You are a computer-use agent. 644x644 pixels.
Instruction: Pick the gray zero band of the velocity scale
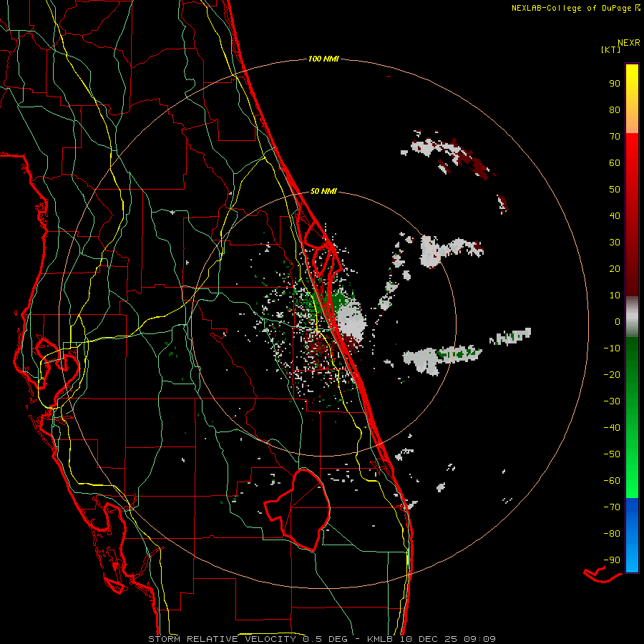(x=632, y=317)
